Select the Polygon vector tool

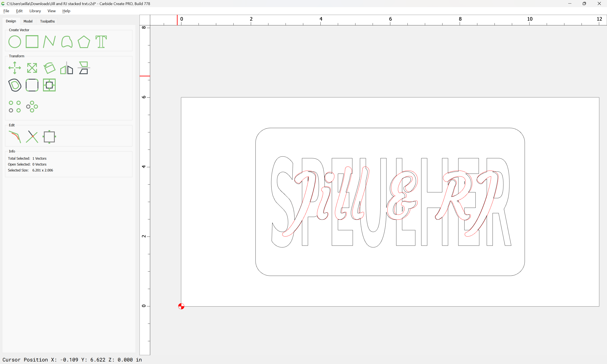(84, 42)
